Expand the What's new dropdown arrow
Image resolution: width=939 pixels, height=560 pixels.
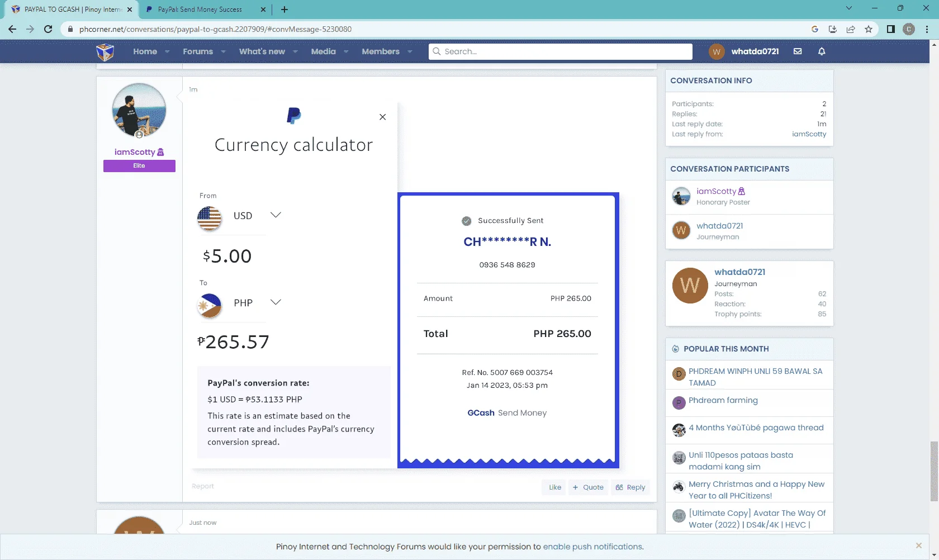click(x=295, y=51)
